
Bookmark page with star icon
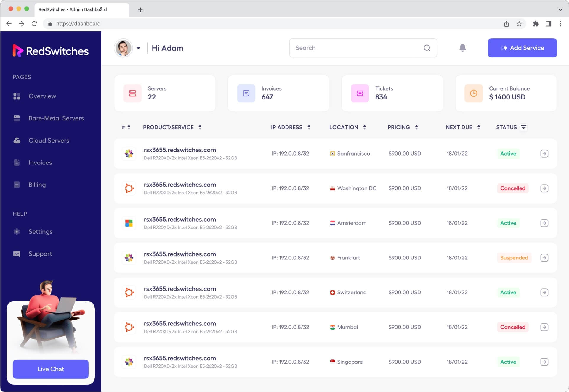(519, 24)
